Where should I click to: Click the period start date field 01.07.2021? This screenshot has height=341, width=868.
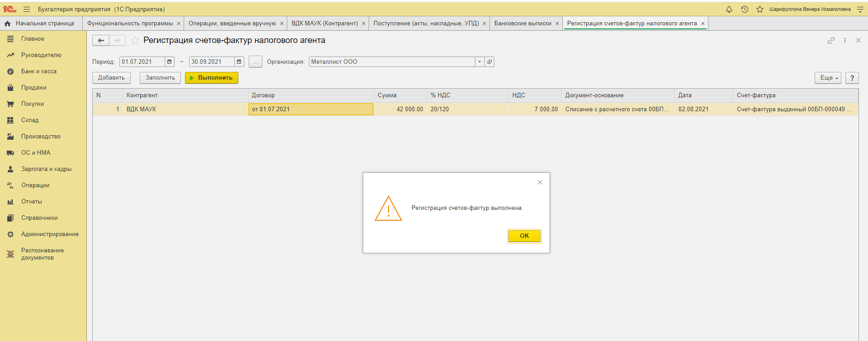pos(142,62)
